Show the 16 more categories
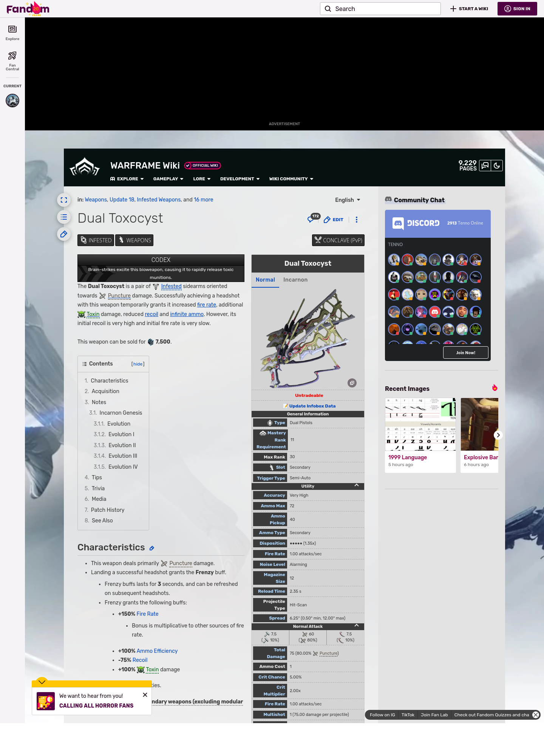This screenshot has width=544, height=756. (204, 200)
